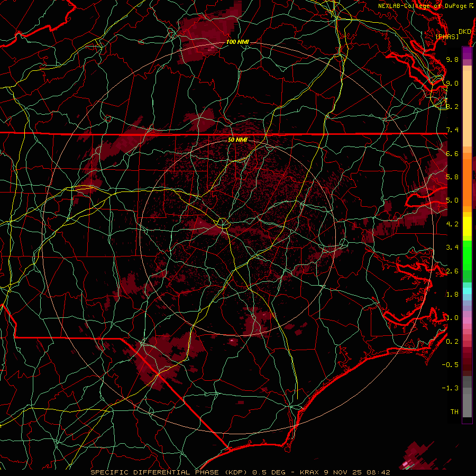Click the 0.2 value on the scale

452,342
